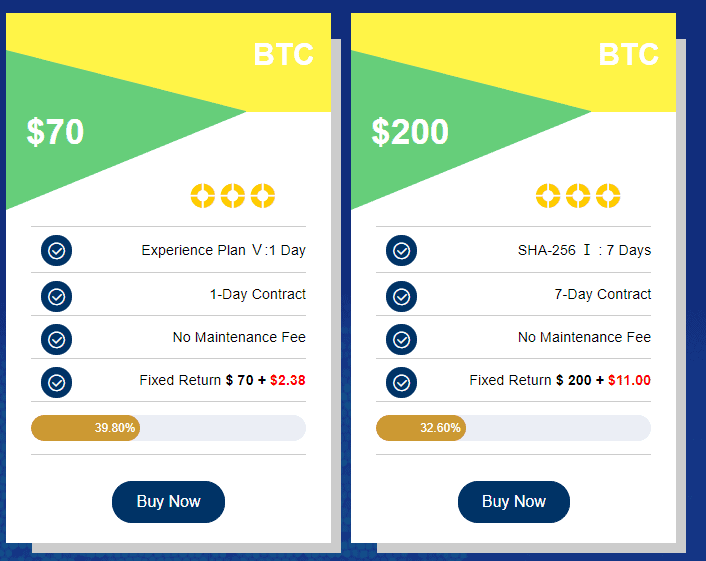Select the $70 price label
Viewport: 706px width, 561px height.
pos(55,132)
